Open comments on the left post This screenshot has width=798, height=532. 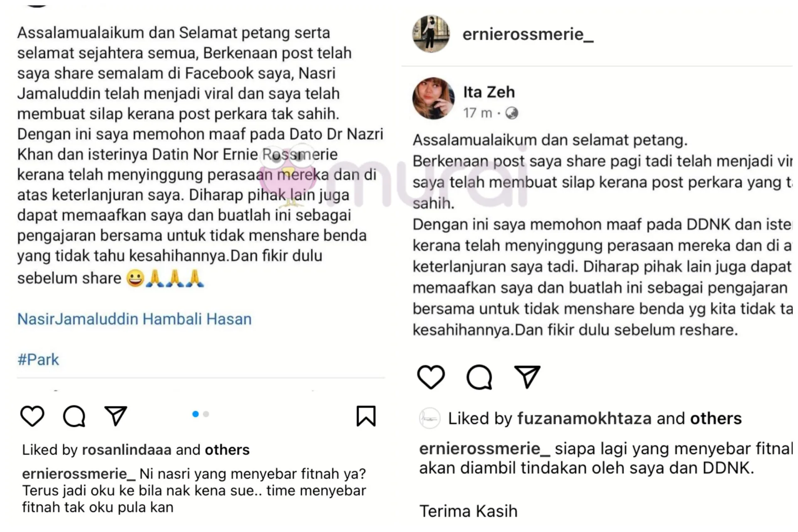tap(74, 416)
